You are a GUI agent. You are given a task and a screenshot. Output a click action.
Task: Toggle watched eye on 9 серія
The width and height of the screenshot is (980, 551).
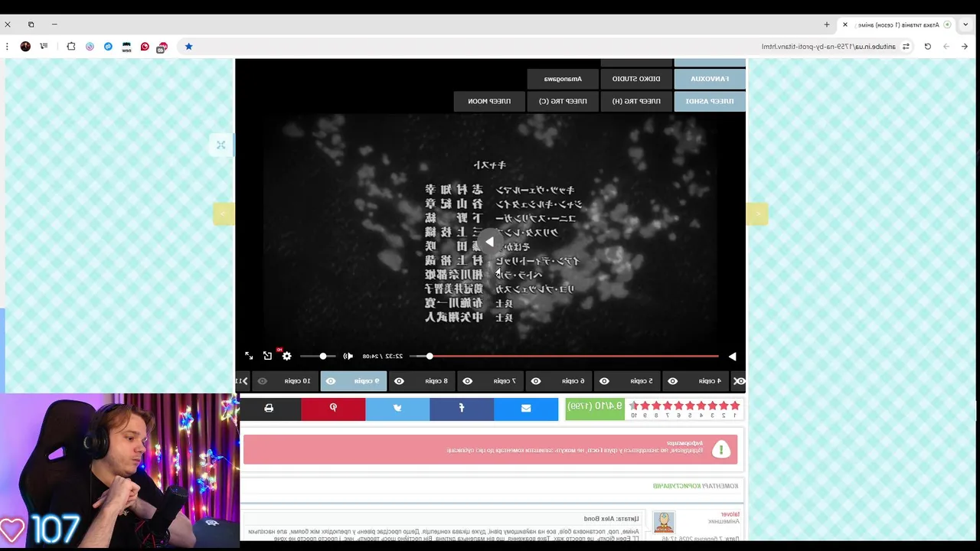[331, 381]
